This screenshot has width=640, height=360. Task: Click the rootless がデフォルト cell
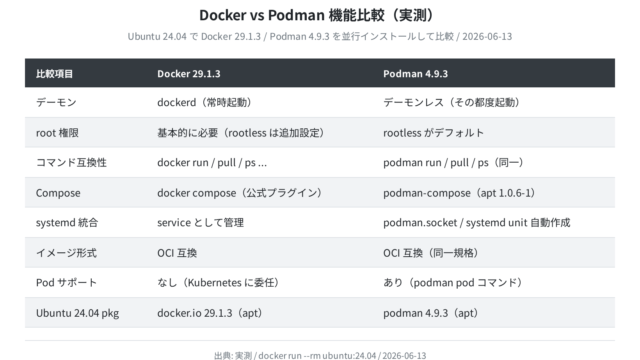(433, 133)
